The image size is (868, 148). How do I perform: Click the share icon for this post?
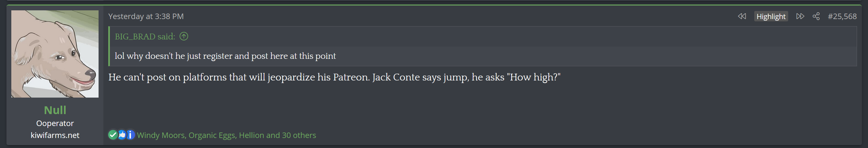(816, 16)
